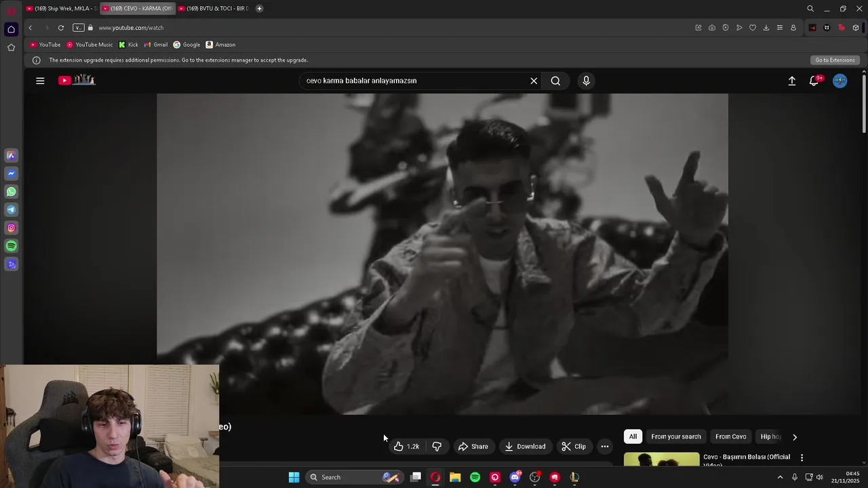Open the extensions cube icon
The image size is (868, 488).
point(856,28)
